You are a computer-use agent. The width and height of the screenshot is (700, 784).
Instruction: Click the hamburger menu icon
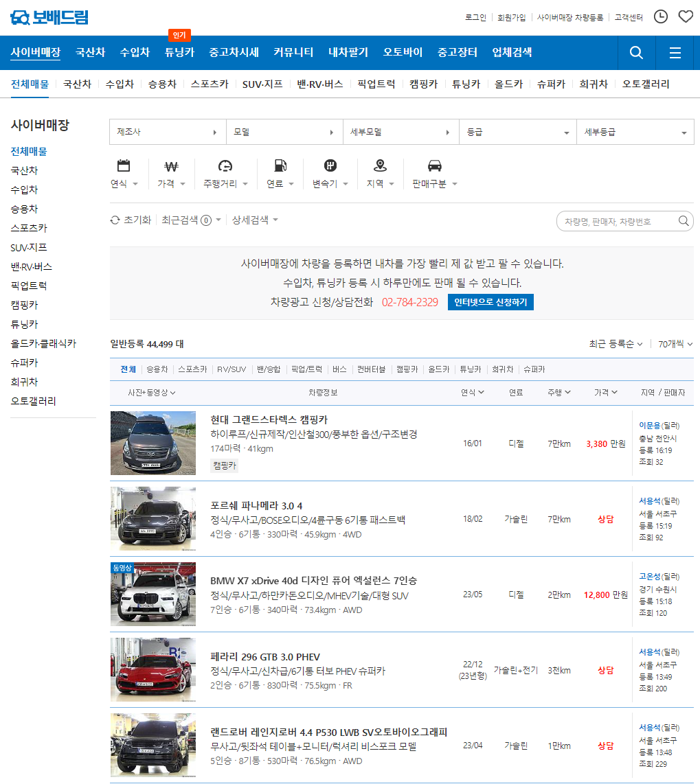tap(675, 52)
